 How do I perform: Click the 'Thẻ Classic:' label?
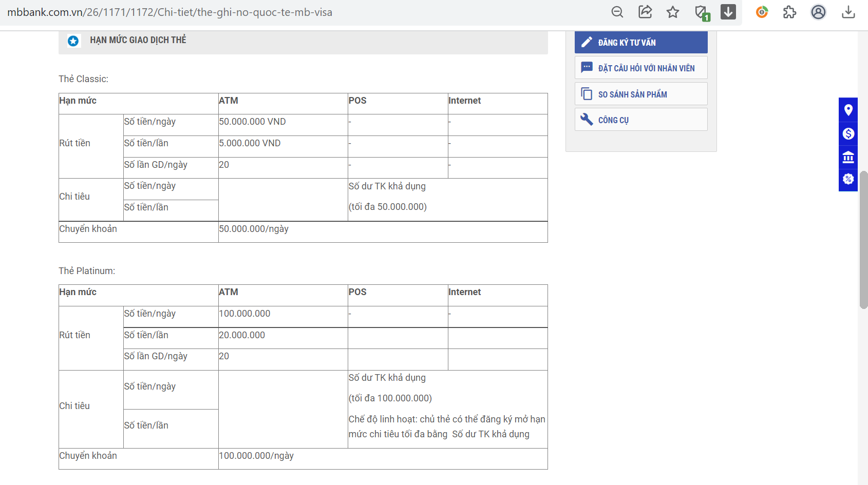point(83,79)
